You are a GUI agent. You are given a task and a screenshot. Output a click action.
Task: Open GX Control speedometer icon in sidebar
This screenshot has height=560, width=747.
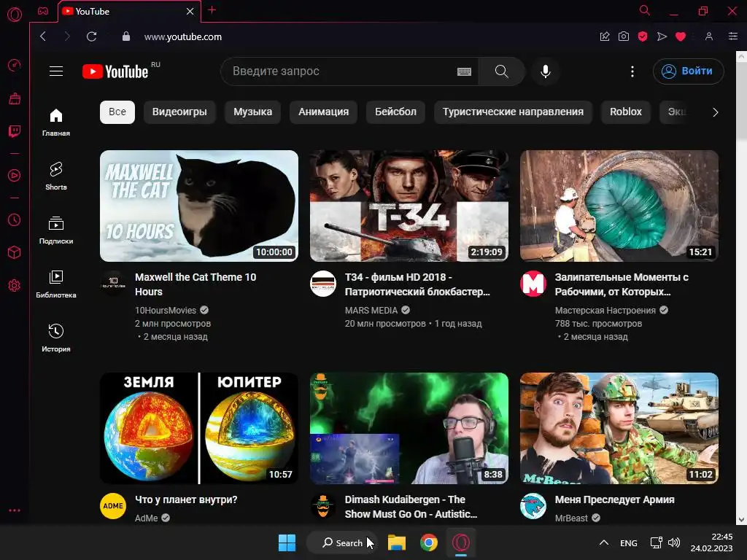point(15,65)
